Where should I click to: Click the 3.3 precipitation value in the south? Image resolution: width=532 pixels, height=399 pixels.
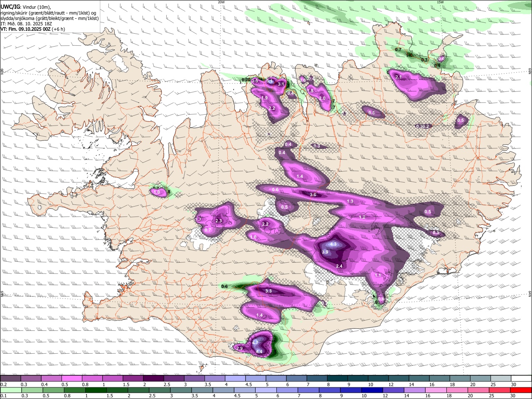268,291
